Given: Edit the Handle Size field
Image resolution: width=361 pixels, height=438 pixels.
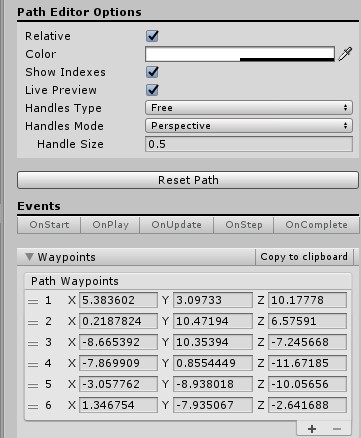Looking at the screenshot, I should pos(249,144).
